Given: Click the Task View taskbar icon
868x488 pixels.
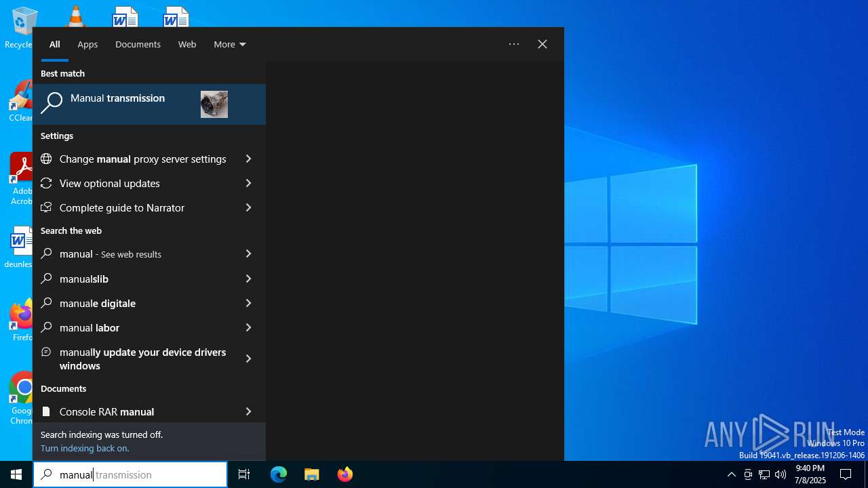Looking at the screenshot, I should [x=244, y=474].
